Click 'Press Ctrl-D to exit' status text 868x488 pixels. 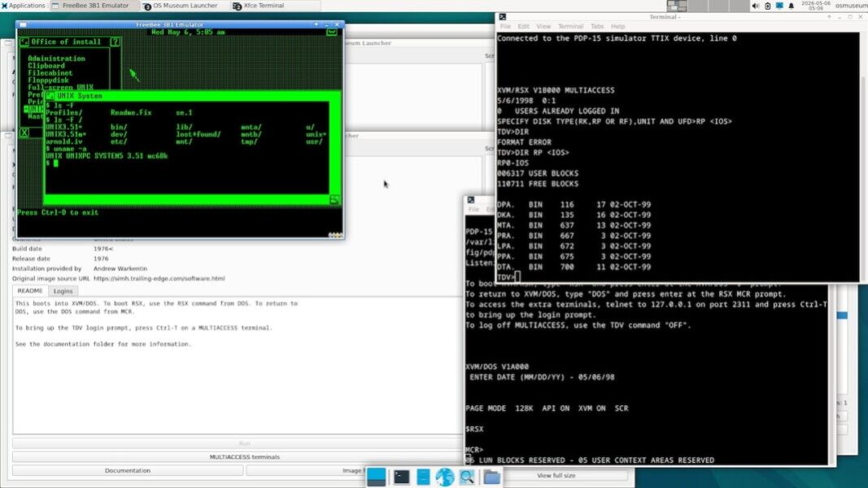pos(58,212)
